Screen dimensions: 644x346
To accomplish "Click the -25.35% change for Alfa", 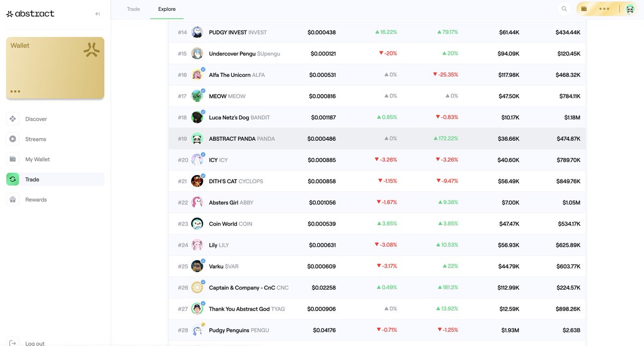I will tap(445, 75).
